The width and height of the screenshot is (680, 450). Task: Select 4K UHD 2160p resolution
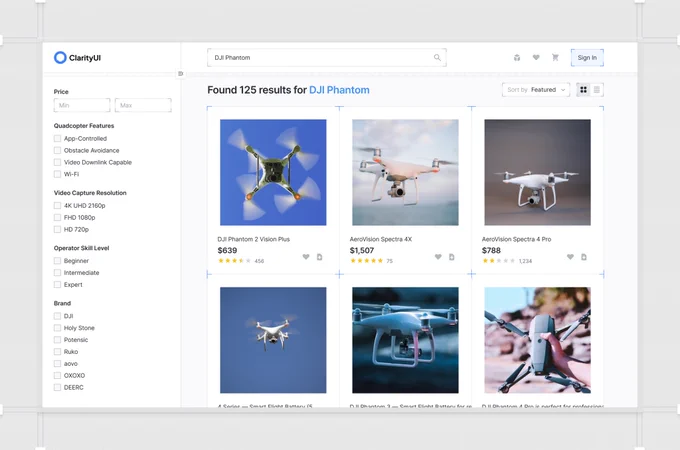tap(57, 205)
